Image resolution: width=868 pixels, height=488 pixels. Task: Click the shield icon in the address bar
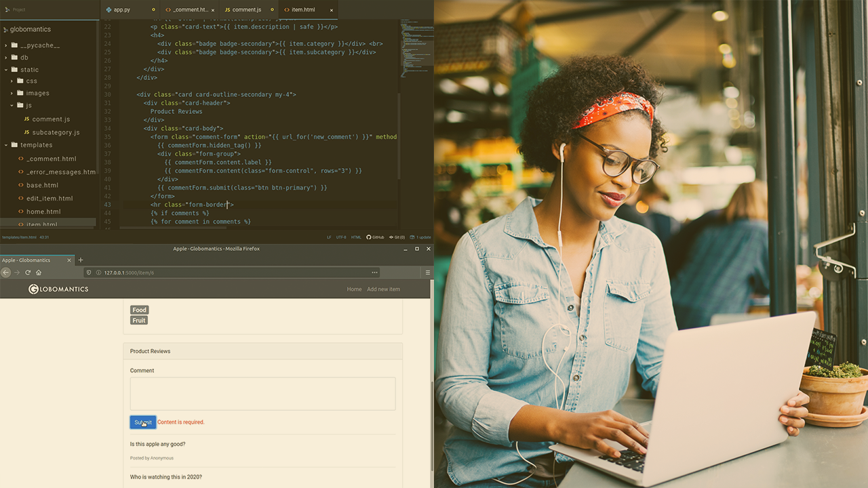(88, 272)
